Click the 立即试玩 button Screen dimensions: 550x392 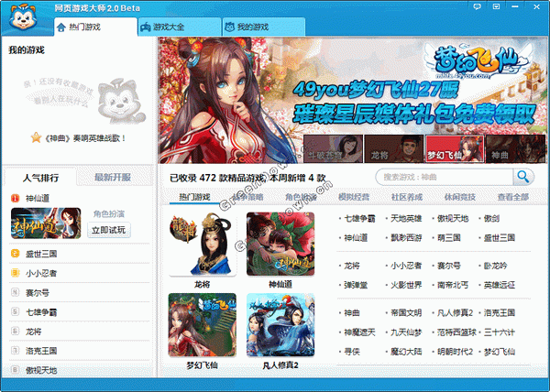[109, 230]
